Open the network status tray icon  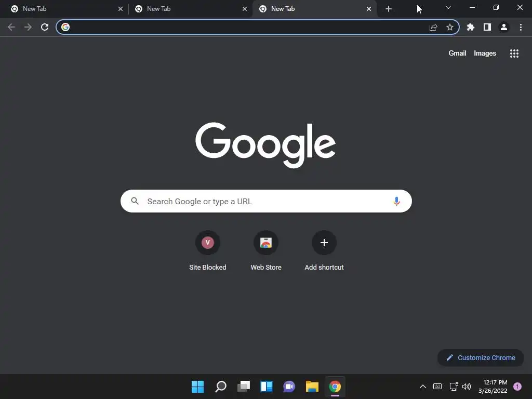point(454,387)
